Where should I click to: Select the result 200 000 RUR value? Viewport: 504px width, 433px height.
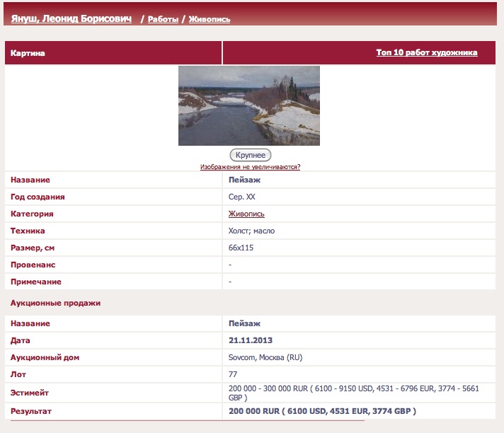[x=322, y=411]
